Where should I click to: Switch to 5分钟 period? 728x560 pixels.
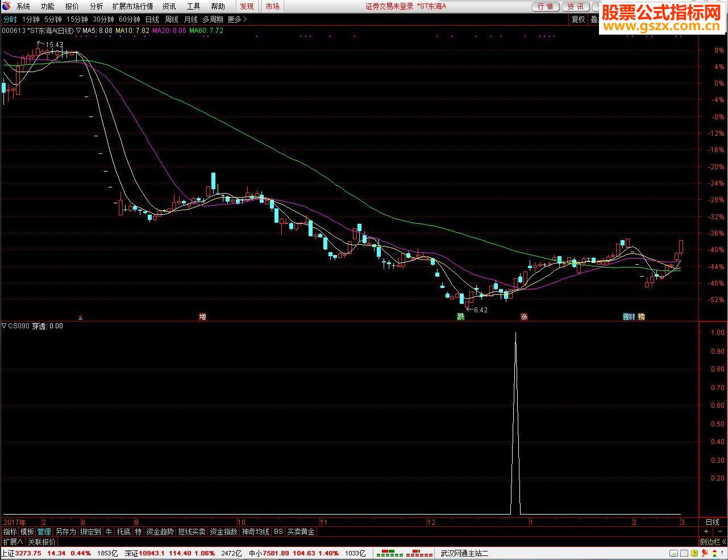(x=53, y=19)
